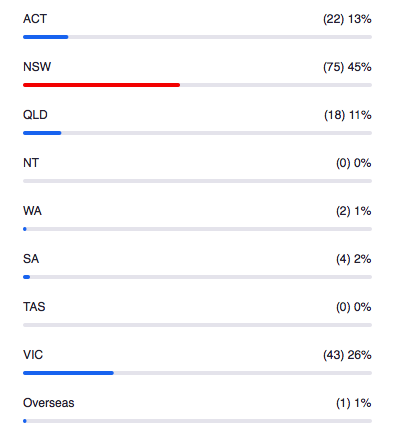Click the empty NT progress bar
The image size is (393, 439).
tap(197, 181)
